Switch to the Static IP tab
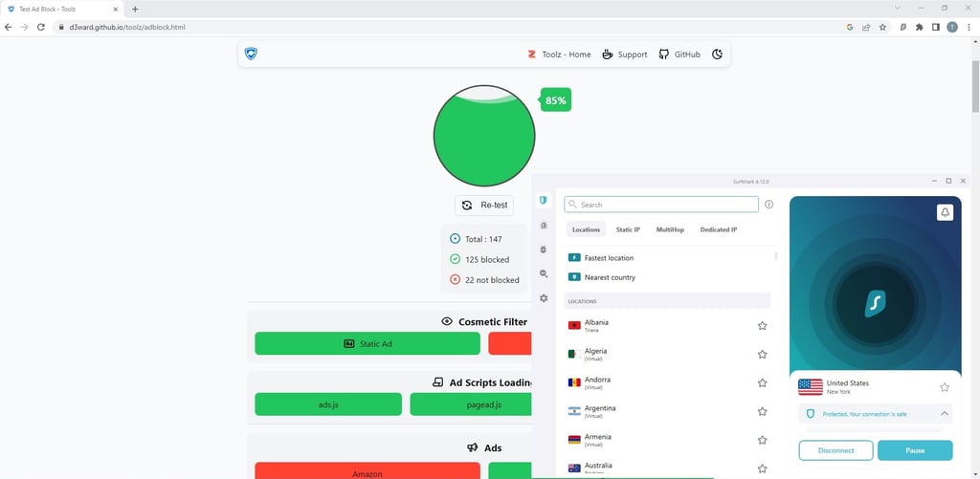The height and width of the screenshot is (479, 980). click(x=628, y=229)
